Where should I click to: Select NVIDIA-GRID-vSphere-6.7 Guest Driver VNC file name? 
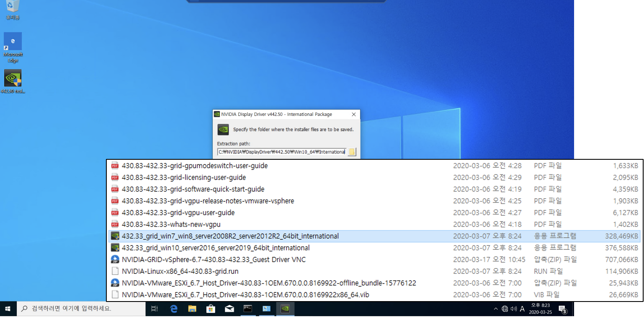[x=214, y=259]
